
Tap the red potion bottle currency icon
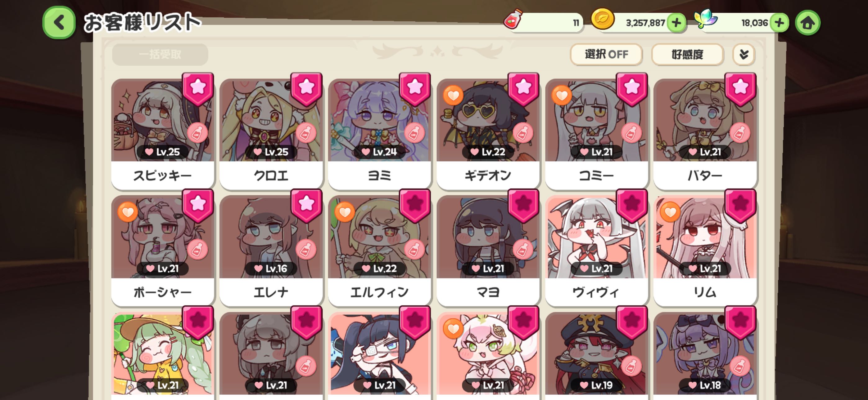pos(513,20)
